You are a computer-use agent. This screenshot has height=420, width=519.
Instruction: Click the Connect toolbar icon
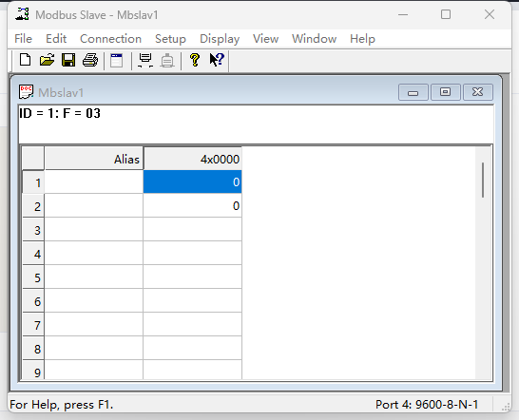(x=145, y=60)
